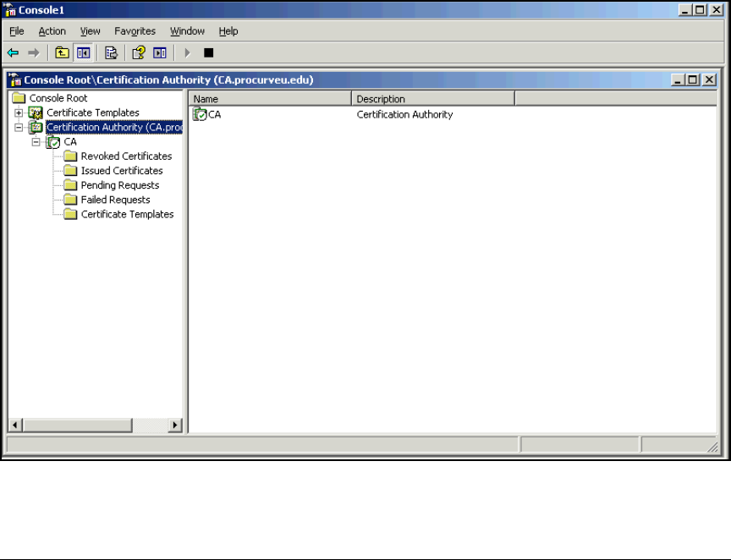The image size is (731, 560).
Task: Click the Up one level toolbar icon
Action: tap(62, 52)
